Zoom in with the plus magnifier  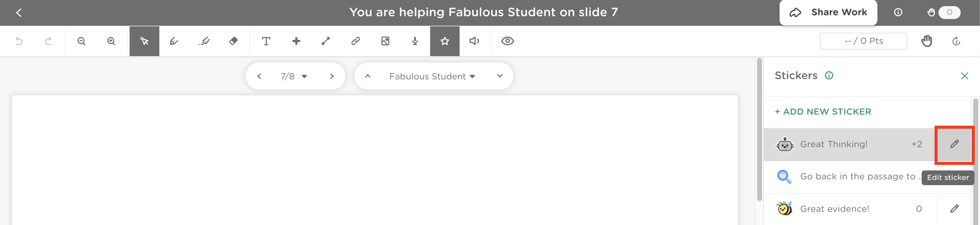coord(111,41)
